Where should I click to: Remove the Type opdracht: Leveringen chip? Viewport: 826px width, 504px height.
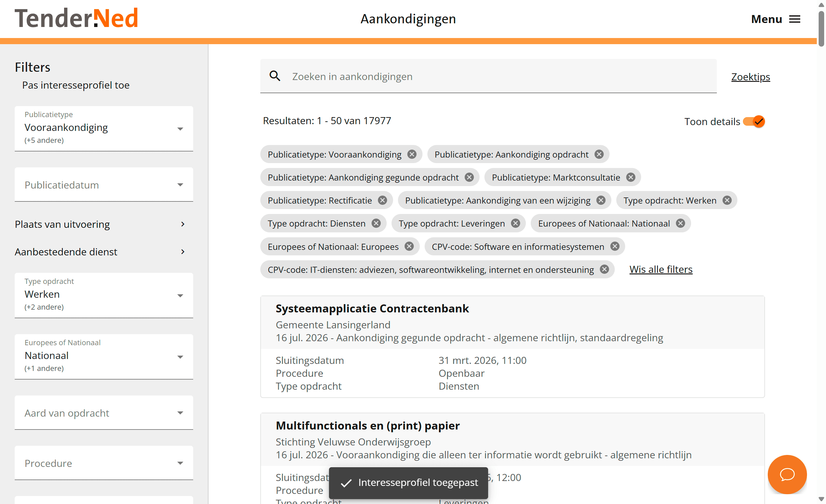515,223
